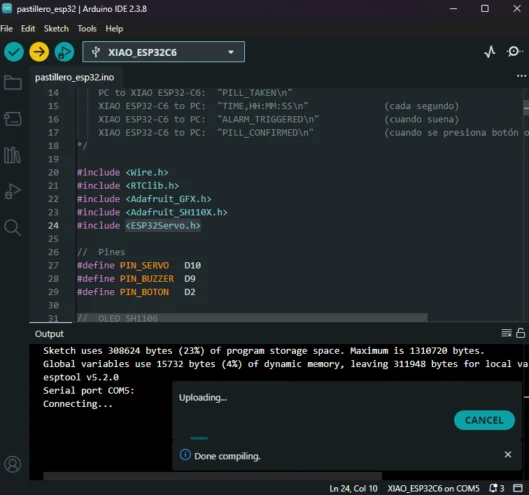Open the XIAO_ESP32C6 board selector dropdown
Image resolution: width=529 pixels, height=495 pixels.
tap(163, 52)
